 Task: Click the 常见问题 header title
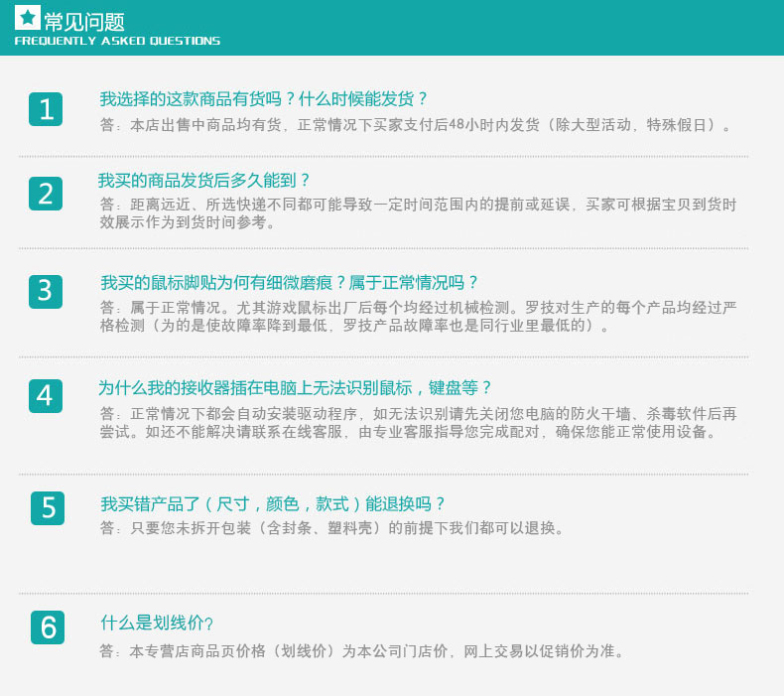pyautogui.click(x=84, y=22)
